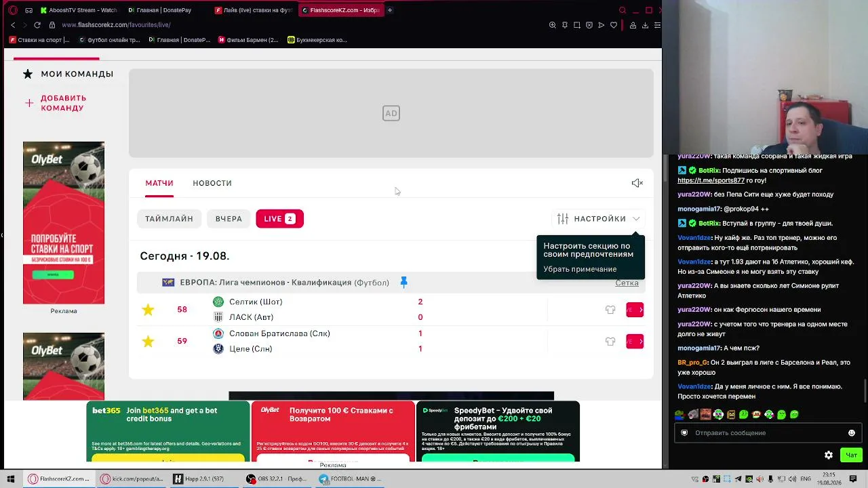Open the browser downloads icon
868x488 pixels.
point(645,25)
